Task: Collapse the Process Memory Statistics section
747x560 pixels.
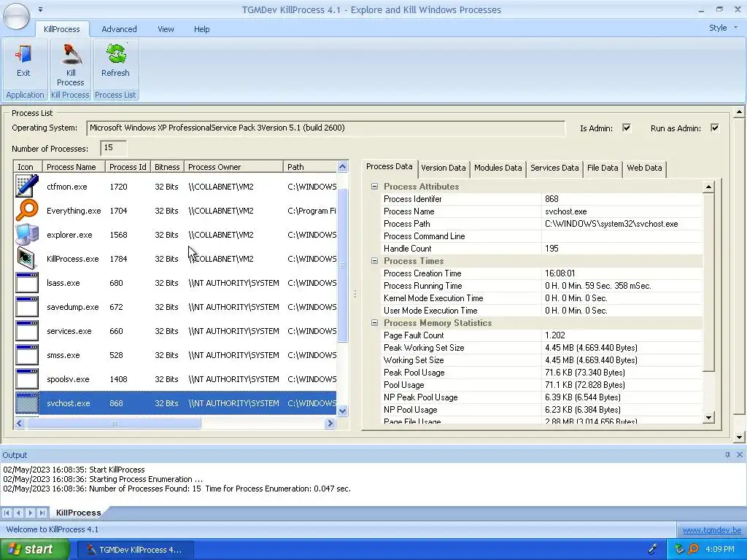Action: point(374,323)
